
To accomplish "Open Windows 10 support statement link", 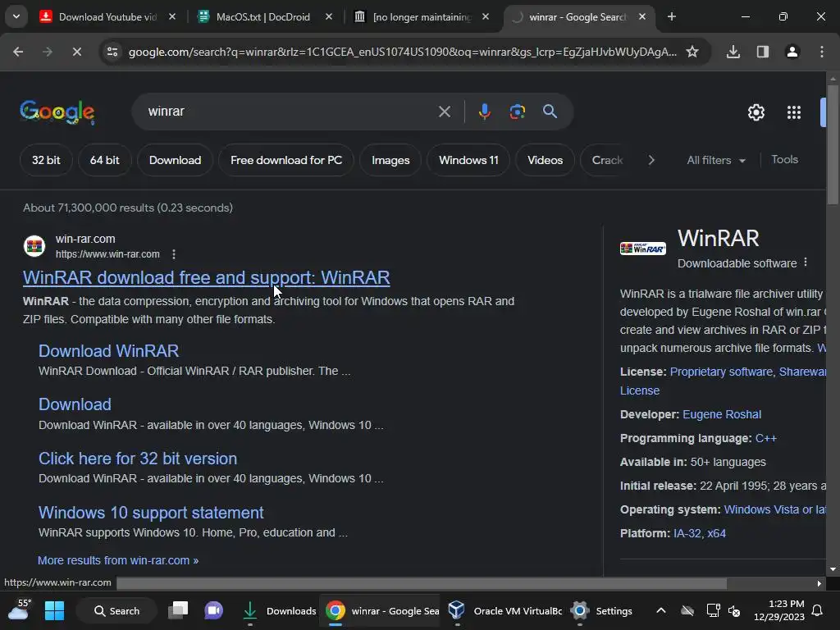I will [x=151, y=513].
